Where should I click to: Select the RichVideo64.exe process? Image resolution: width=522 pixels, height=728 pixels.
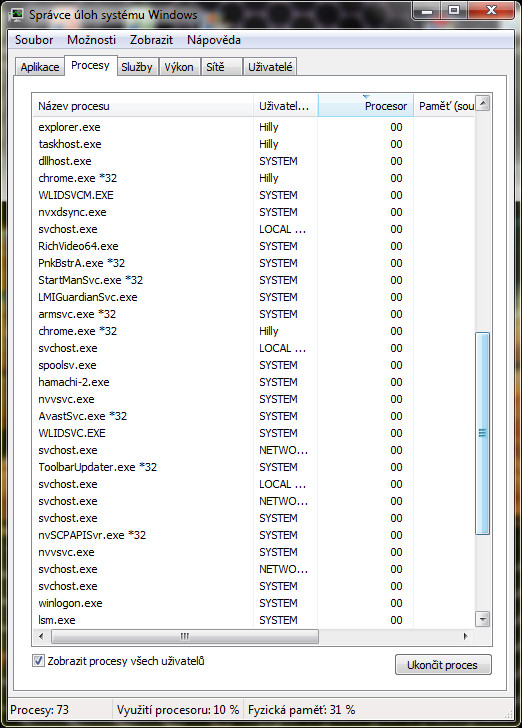pos(254,246)
